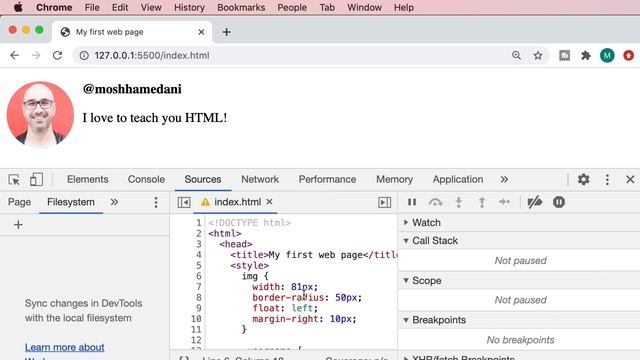Open the Bookmarks menu
The width and height of the screenshot is (640, 360).
(x=241, y=7)
